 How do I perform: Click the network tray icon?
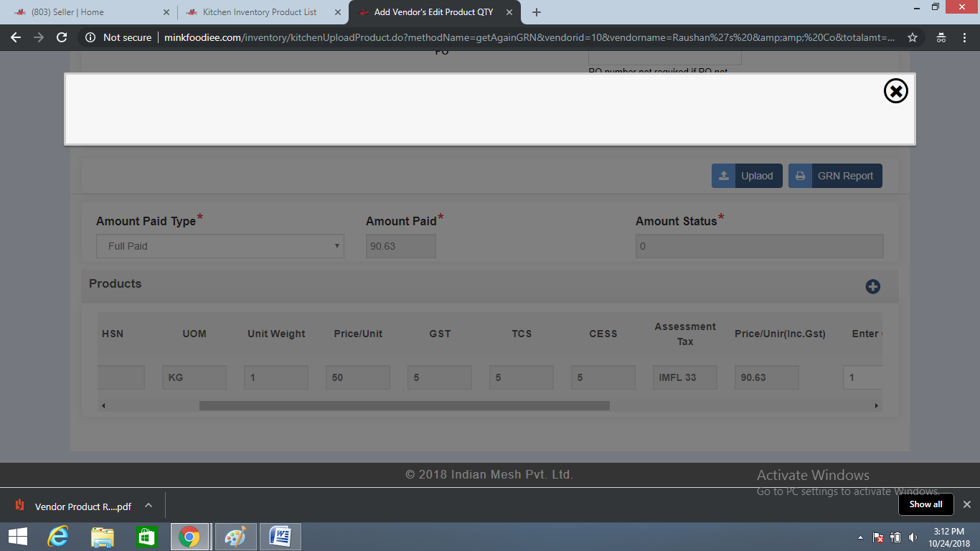(x=895, y=537)
